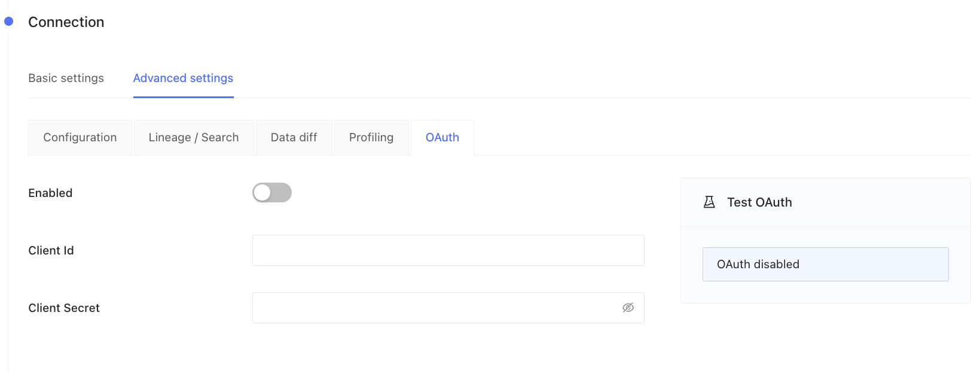Go to the Data diff sub-tab
The width and height of the screenshot is (980, 373).
pos(294,138)
